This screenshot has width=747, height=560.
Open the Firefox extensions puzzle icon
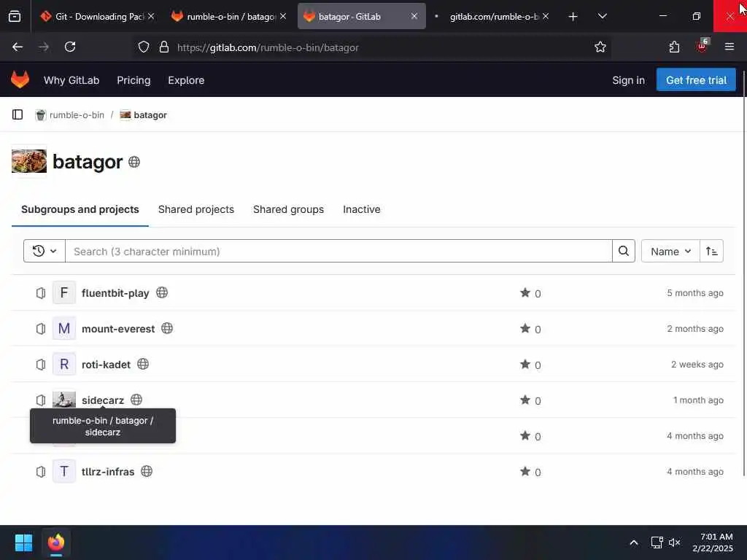click(673, 47)
